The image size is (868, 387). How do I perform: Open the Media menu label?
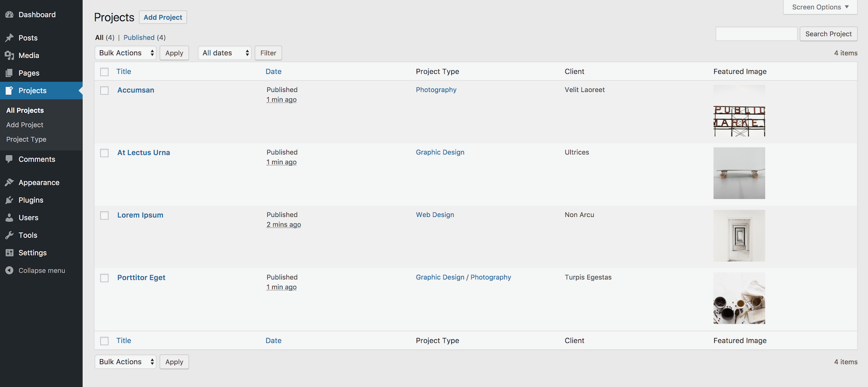point(29,56)
